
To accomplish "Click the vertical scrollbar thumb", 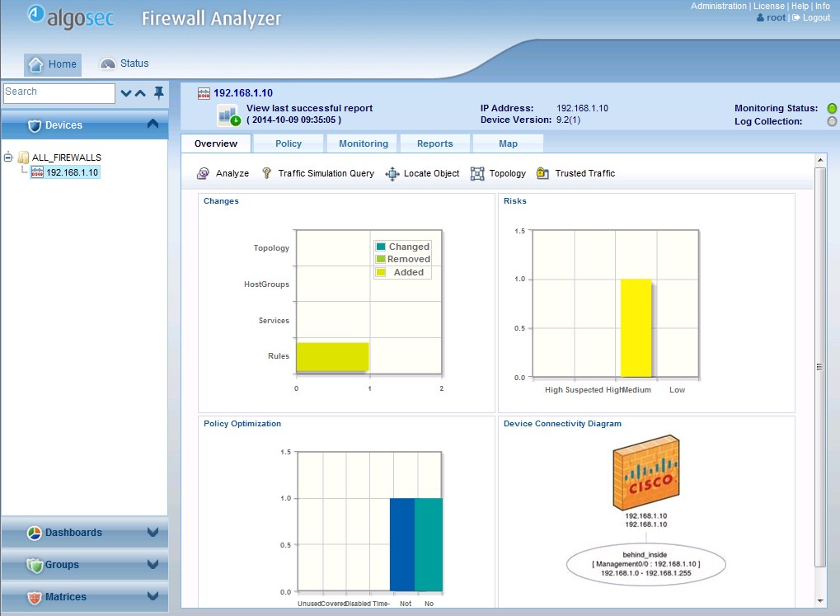I will point(819,367).
